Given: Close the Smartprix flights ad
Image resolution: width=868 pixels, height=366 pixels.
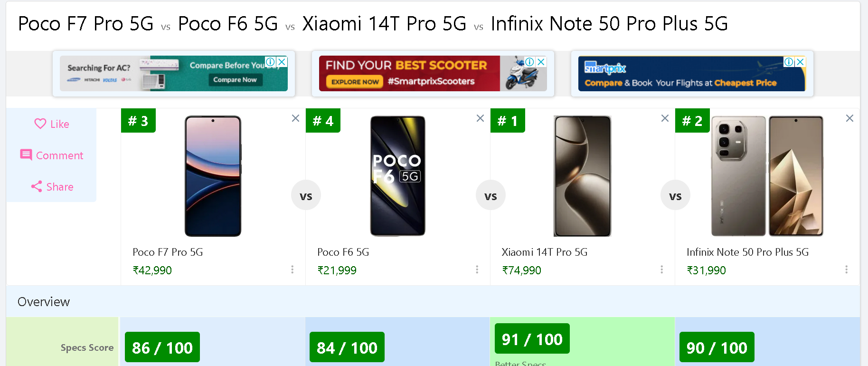Looking at the screenshot, I should tap(800, 62).
